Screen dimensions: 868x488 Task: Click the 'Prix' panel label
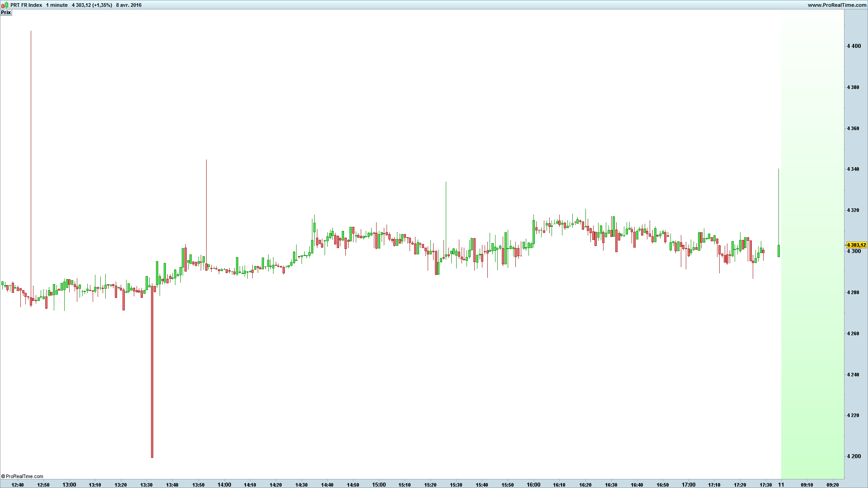[x=6, y=13]
